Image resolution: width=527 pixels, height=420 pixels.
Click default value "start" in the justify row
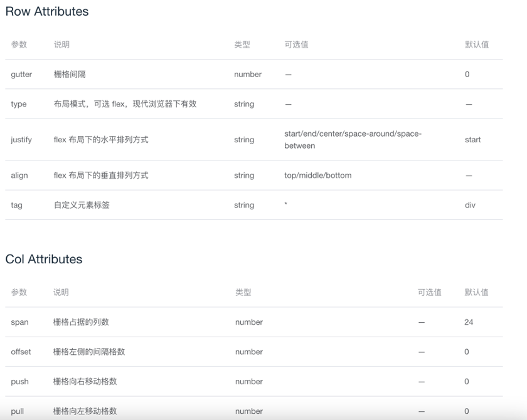pyautogui.click(x=472, y=140)
